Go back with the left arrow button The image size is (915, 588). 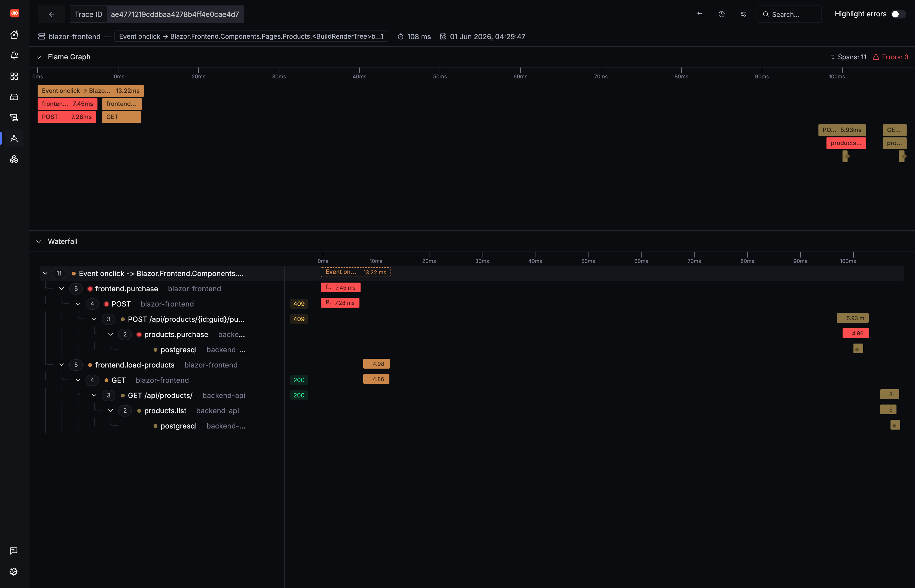[51, 14]
